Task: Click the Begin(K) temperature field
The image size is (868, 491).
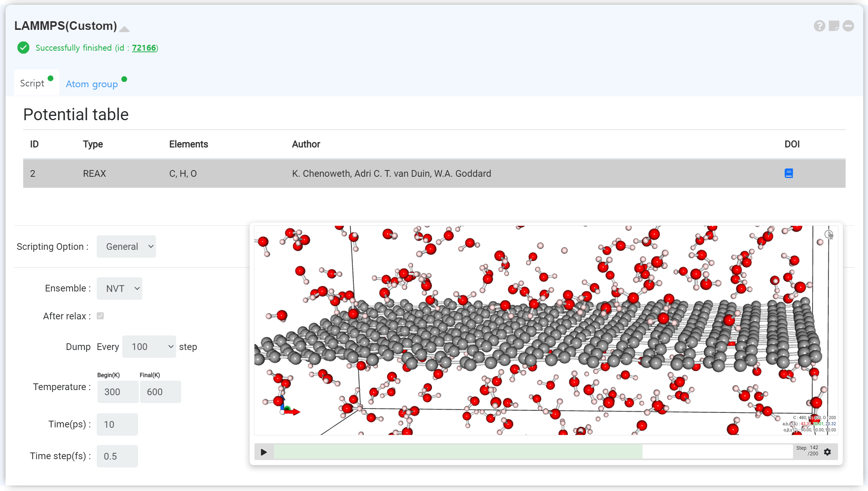Action: point(118,392)
